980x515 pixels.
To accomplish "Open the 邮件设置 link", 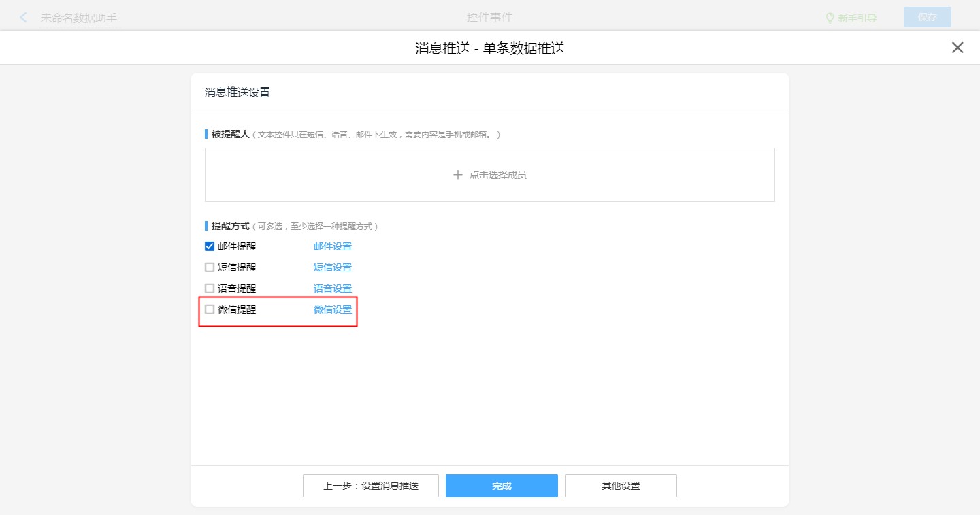I will coord(333,246).
